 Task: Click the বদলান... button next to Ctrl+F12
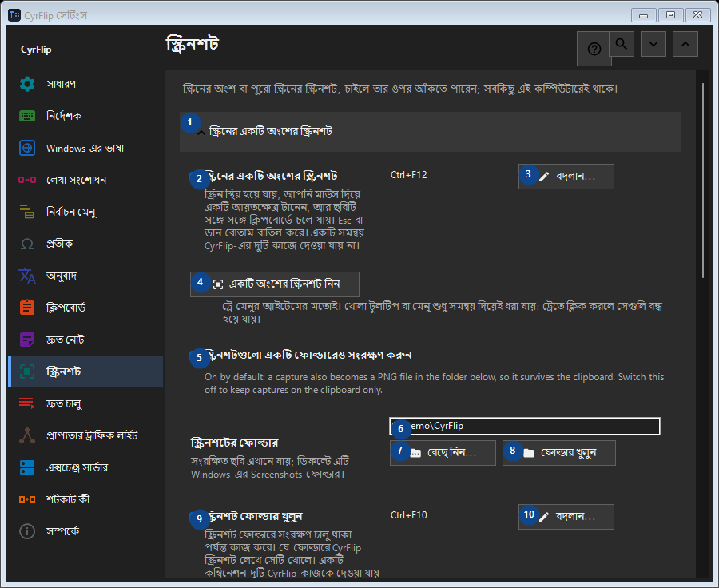coord(566,177)
